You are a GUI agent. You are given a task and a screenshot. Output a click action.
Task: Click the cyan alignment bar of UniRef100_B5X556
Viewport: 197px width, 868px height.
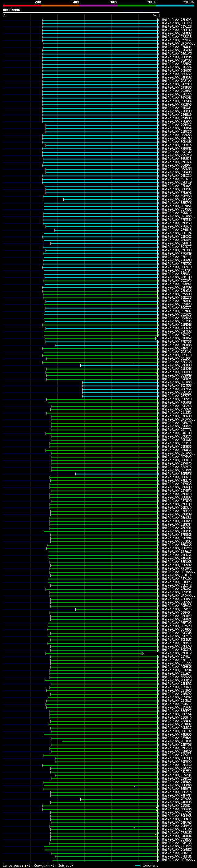(121, 386)
